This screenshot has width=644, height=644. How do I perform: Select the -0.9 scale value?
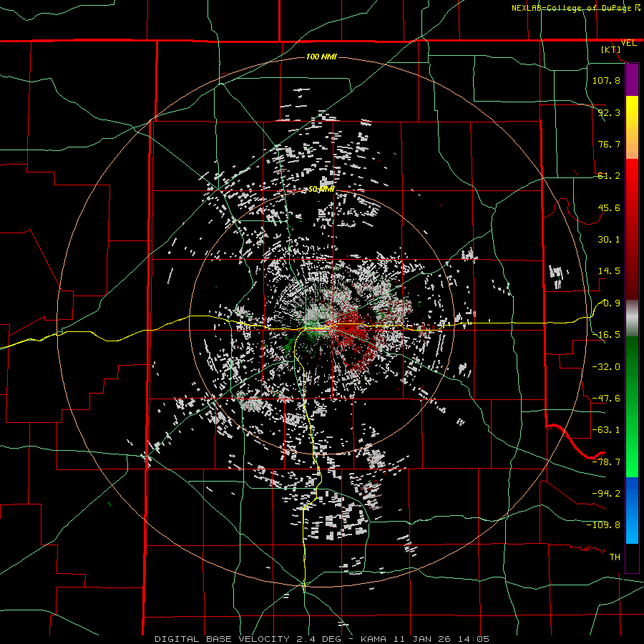tap(609, 303)
